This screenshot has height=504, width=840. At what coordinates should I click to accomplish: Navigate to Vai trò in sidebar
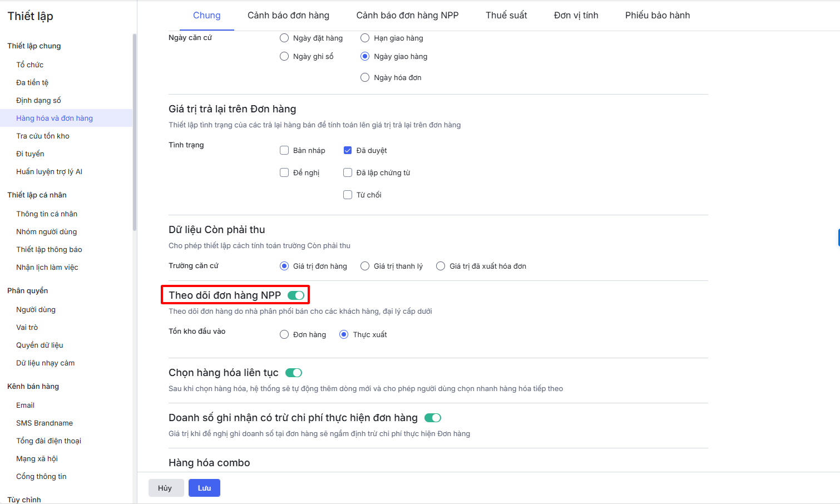pos(27,327)
